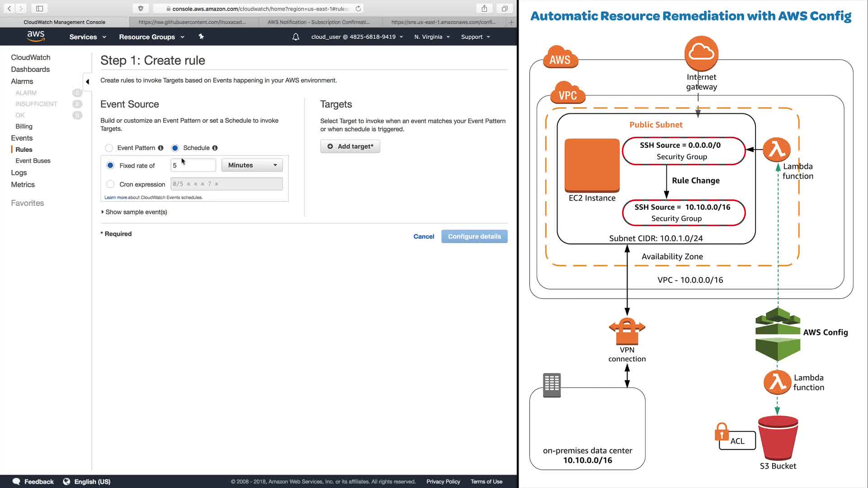Select the Cron expression radio button
Viewport: 868px width, 488px height.
pos(110,184)
